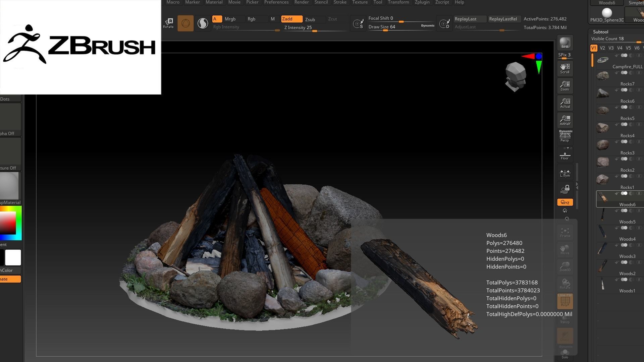Viewport: 644px width, 362px height.
Task: Adjust the Focal Shift slider
Action: coord(401,19)
